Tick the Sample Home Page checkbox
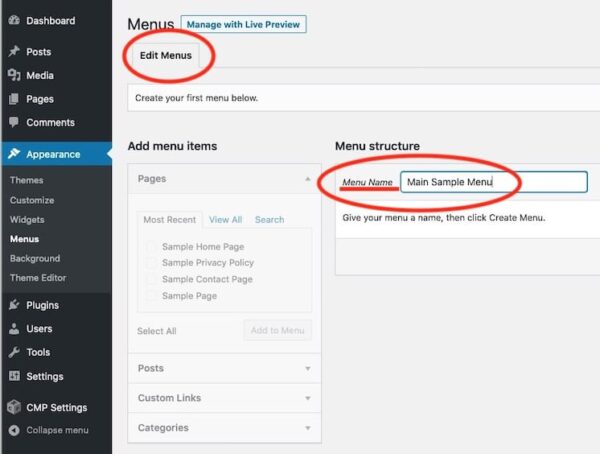This screenshot has height=454, width=600. point(151,247)
